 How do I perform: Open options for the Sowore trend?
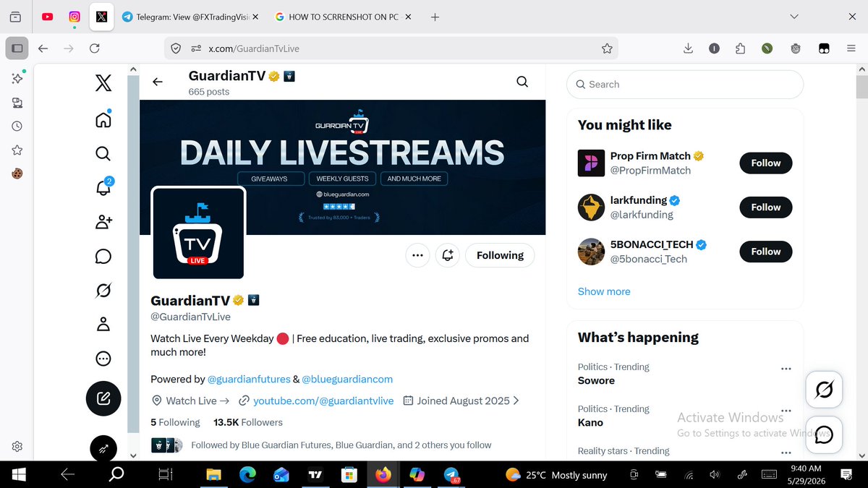(786, 369)
